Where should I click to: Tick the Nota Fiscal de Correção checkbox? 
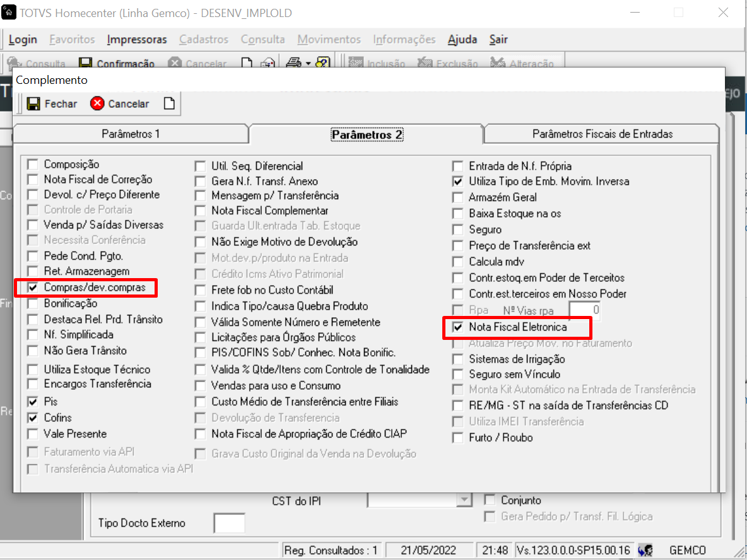[x=32, y=180]
